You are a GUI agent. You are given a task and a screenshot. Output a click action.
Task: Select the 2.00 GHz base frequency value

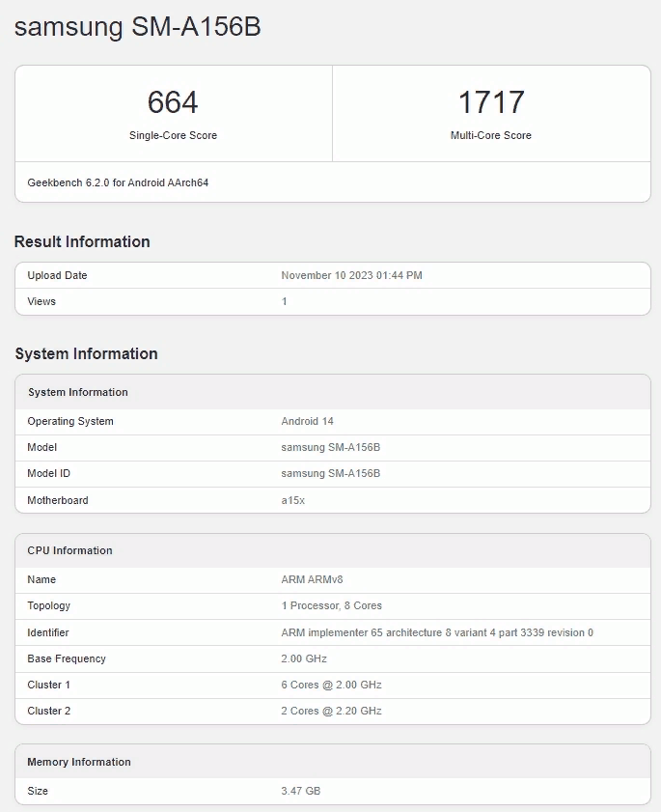point(304,658)
